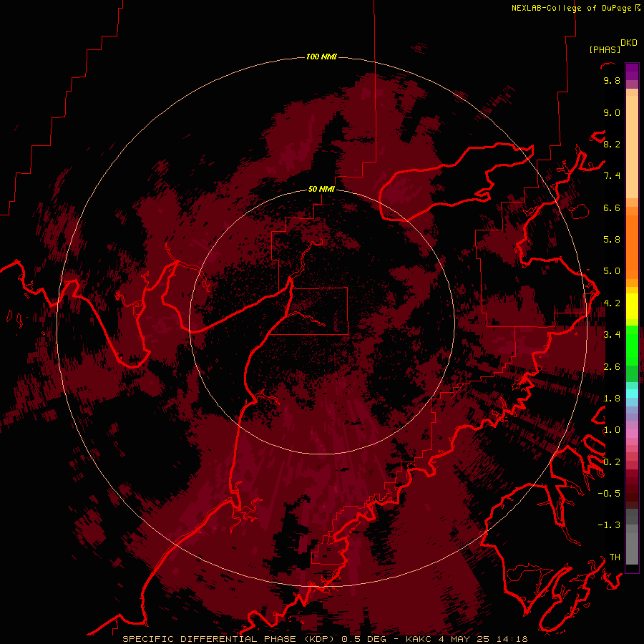Click the 1.8 scale value
The image size is (644, 644).
click(x=612, y=399)
